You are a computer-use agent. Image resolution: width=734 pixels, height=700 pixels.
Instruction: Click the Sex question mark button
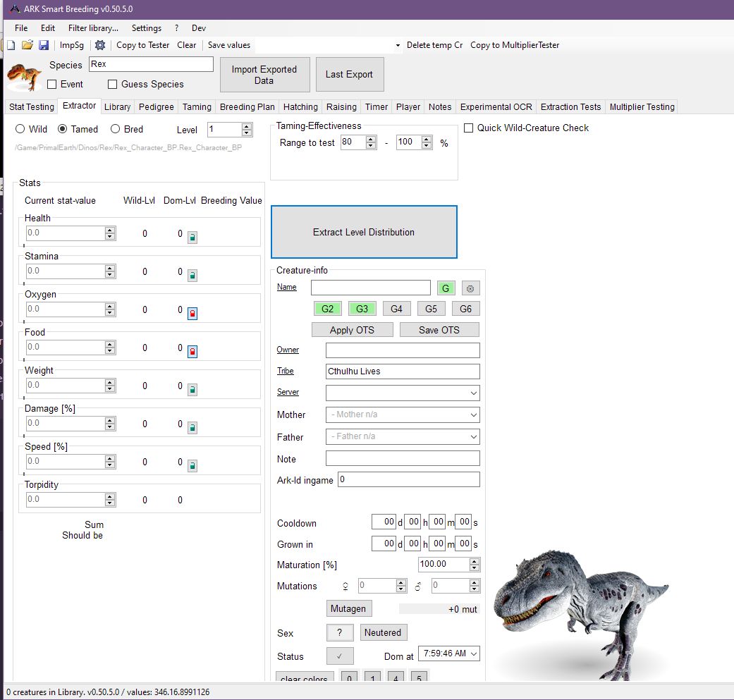340,632
